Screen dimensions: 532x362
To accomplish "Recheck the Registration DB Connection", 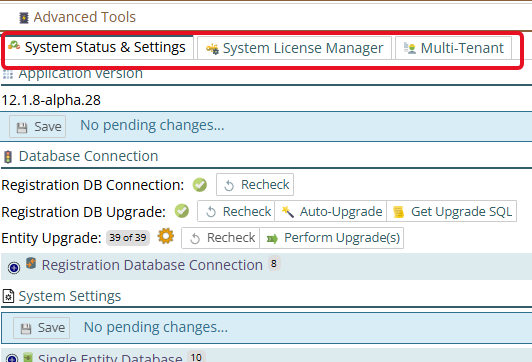I will tap(255, 185).
